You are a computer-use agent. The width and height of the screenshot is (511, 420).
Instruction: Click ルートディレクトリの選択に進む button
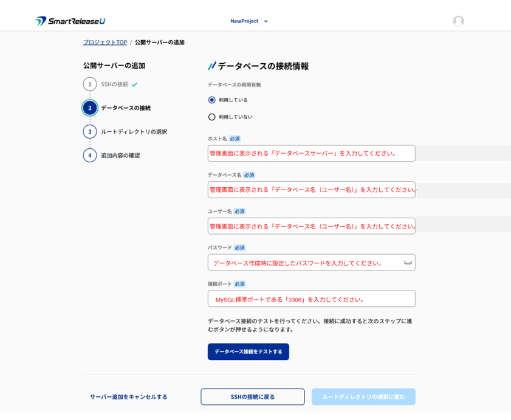click(363, 396)
